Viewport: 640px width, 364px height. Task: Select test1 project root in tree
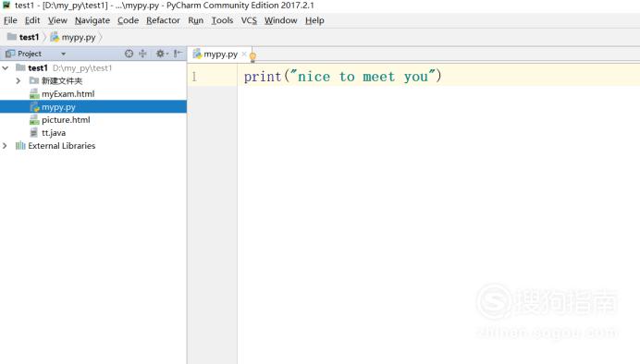pos(38,68)
